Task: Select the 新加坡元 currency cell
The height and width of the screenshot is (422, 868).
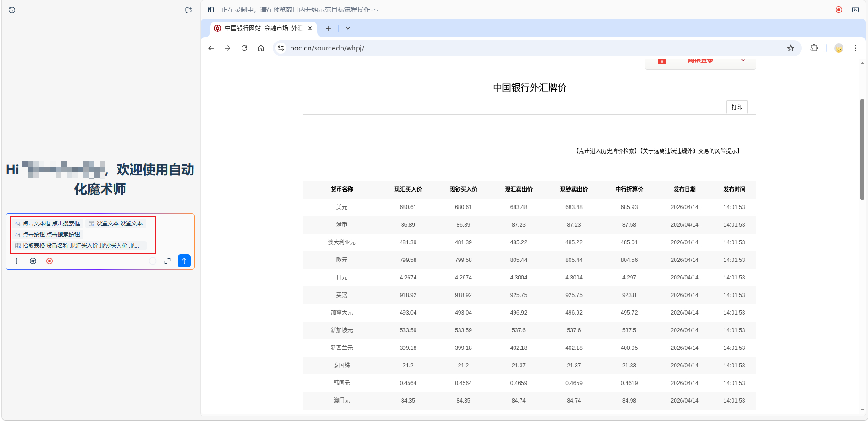Action: click(342, 330)
